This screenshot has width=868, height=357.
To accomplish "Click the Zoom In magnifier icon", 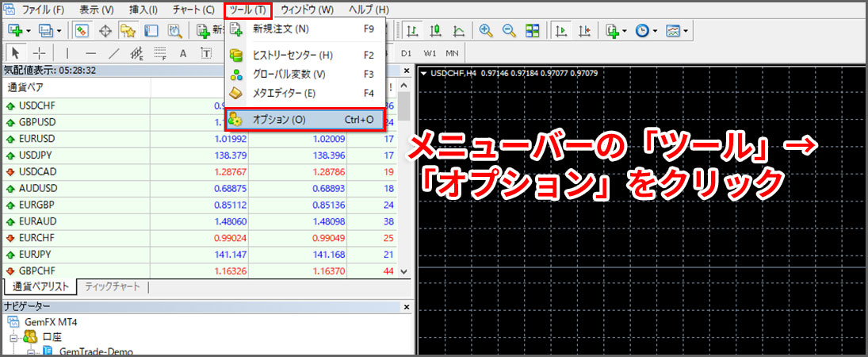I will coord(485,31).
